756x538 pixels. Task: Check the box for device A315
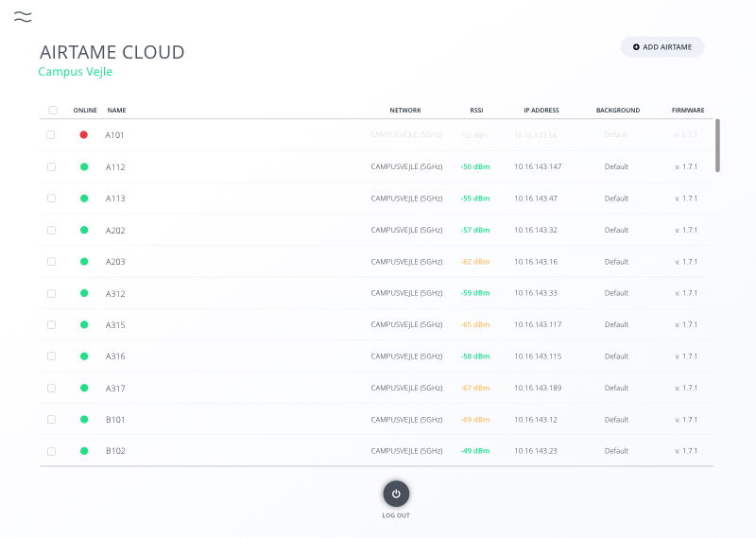click(51, 324)
